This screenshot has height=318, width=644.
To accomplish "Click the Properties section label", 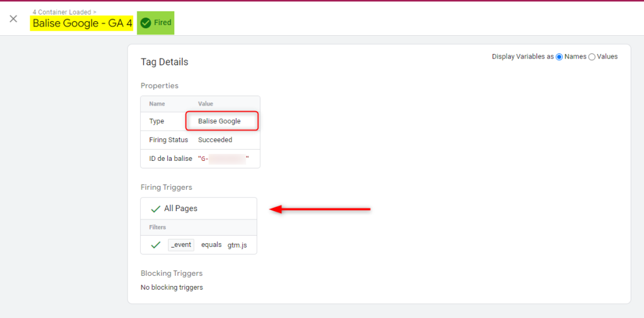I will tap(159, 85).
